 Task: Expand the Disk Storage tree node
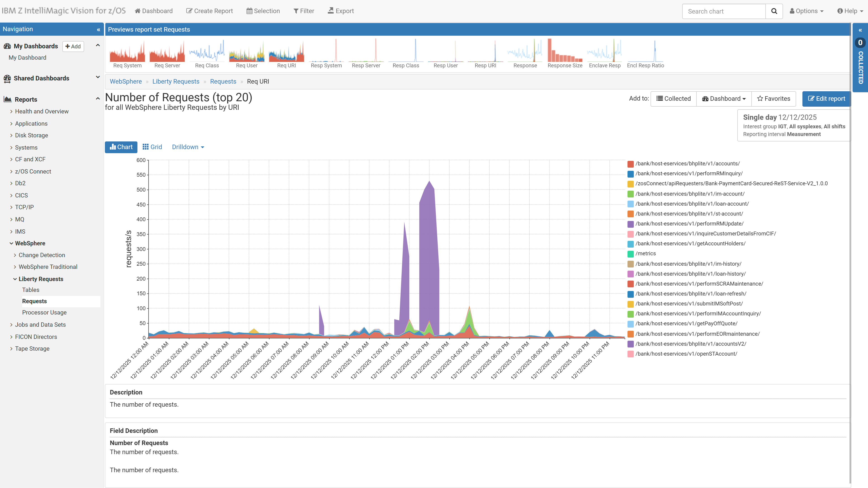[x=11, y=135]
